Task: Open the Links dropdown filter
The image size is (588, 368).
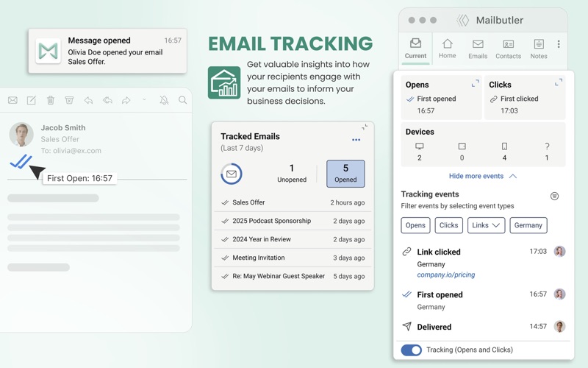Action: pos(486,225)
